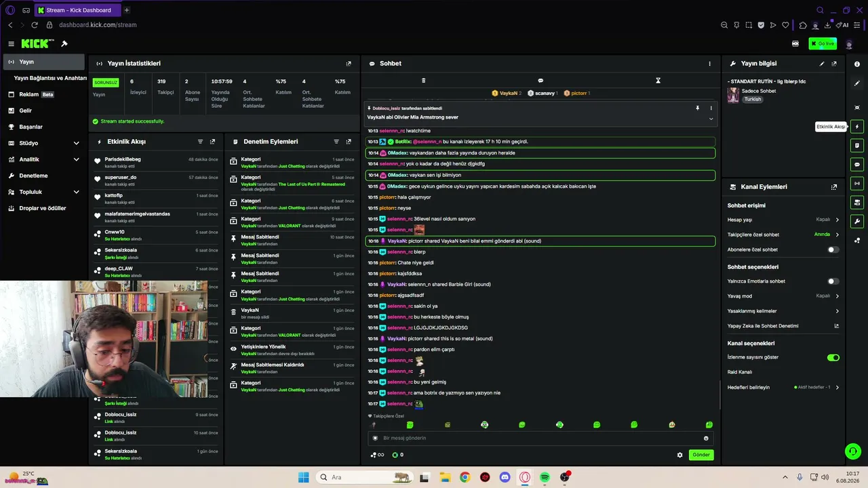Click the green Go live button
This screenshot has height=488, width=868.
(x=823, y=43)
